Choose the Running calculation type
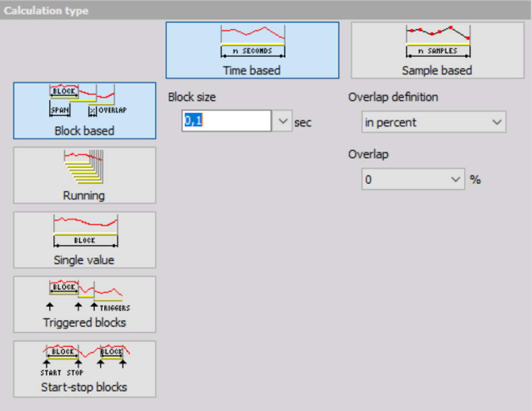 click(x=85, y=175)
